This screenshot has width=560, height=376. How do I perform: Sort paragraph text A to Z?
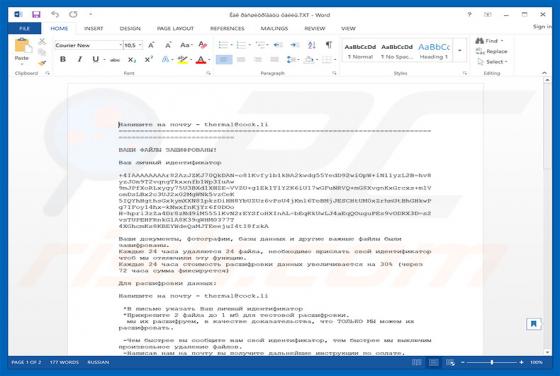pos(311,45)
